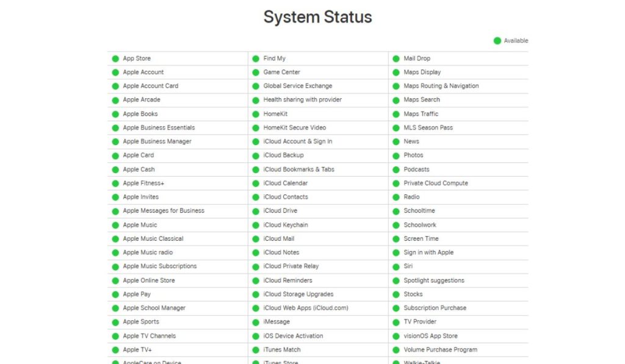
Task: Click the status indicator for HomeKit
Action: tap(256, 114)
